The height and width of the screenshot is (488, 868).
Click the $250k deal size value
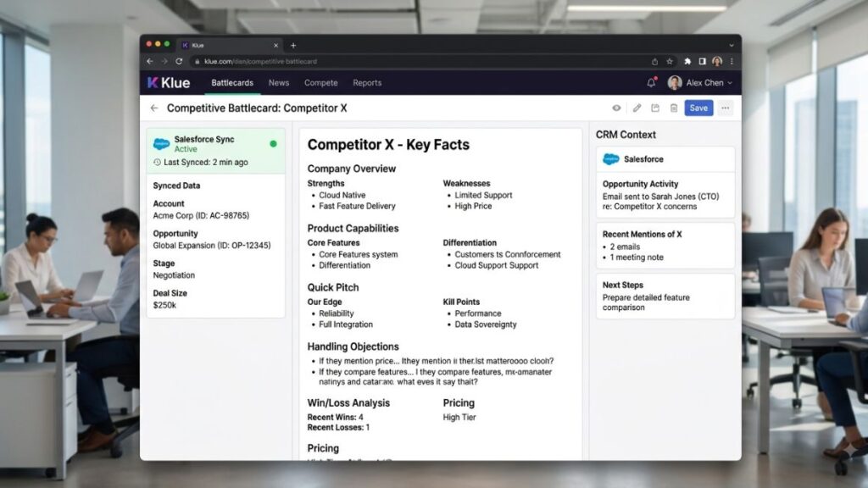[x=164, y=305]
